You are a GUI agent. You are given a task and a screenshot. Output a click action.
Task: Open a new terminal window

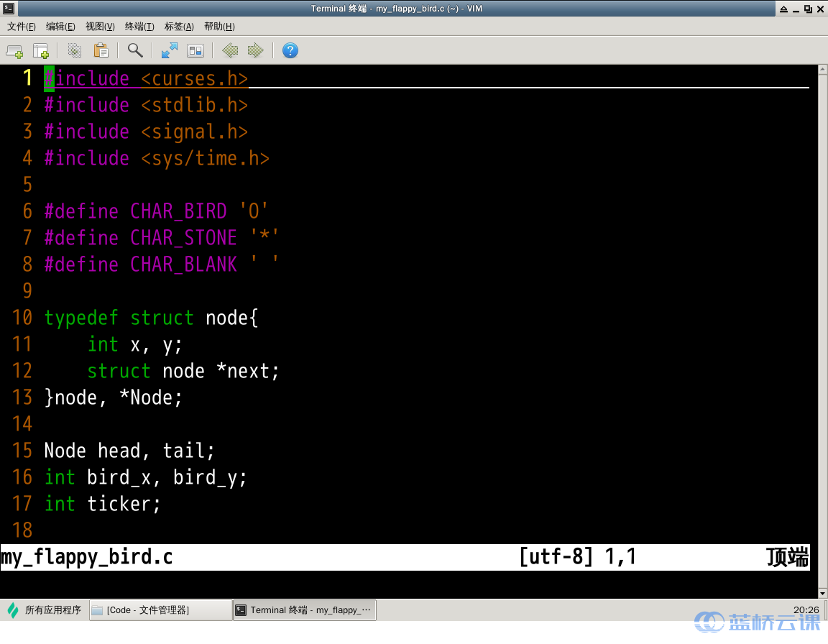(41, 50)
